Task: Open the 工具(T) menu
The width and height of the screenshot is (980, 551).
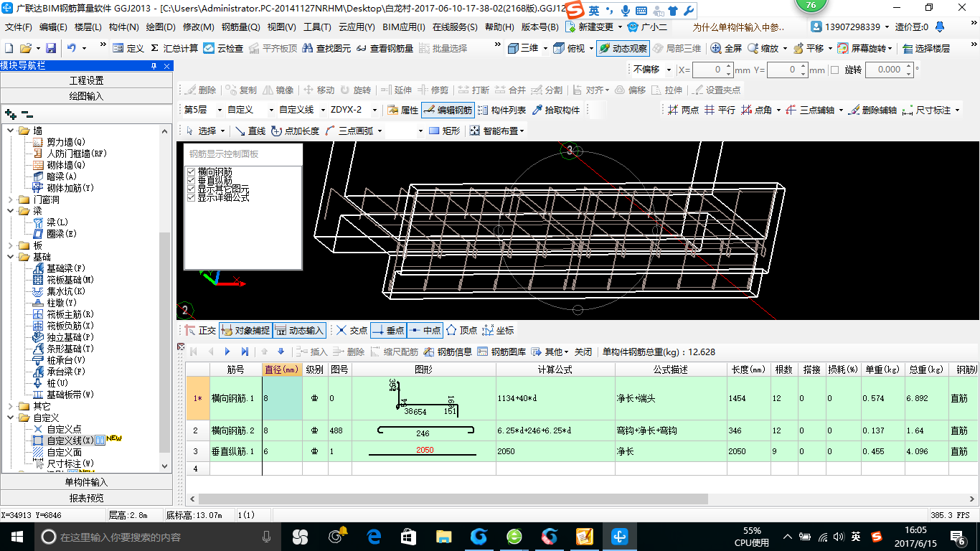Action: pos(317,27)
